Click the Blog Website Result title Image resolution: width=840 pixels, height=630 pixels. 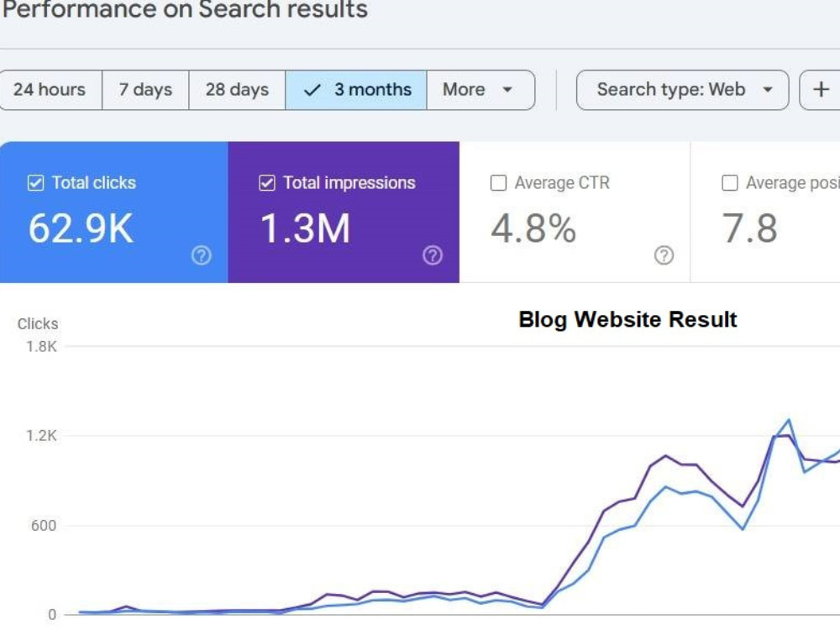click(627, 320)
